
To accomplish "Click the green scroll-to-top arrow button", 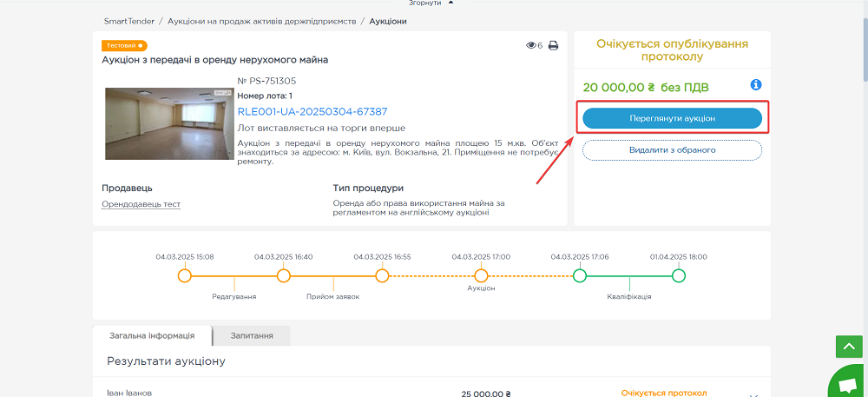I will 848,347.
